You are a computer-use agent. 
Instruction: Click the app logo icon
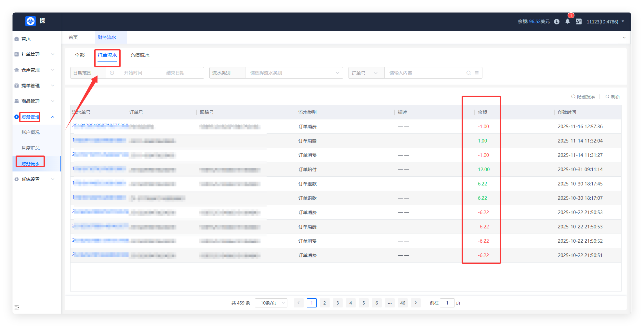pos(31,21)
